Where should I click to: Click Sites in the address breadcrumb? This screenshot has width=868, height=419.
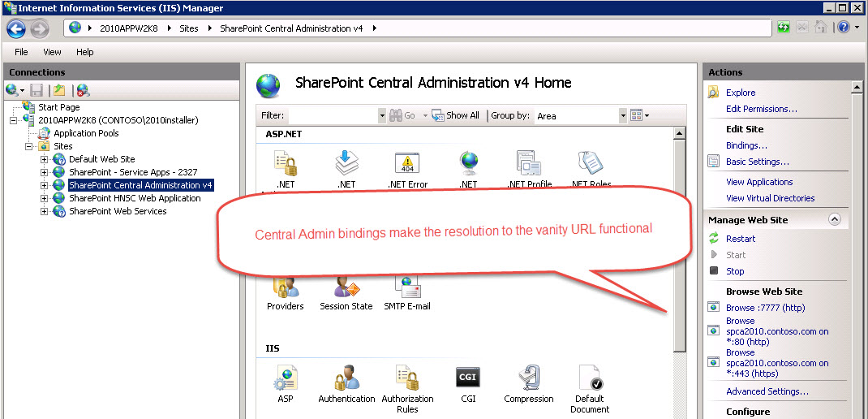pos(189,28)
